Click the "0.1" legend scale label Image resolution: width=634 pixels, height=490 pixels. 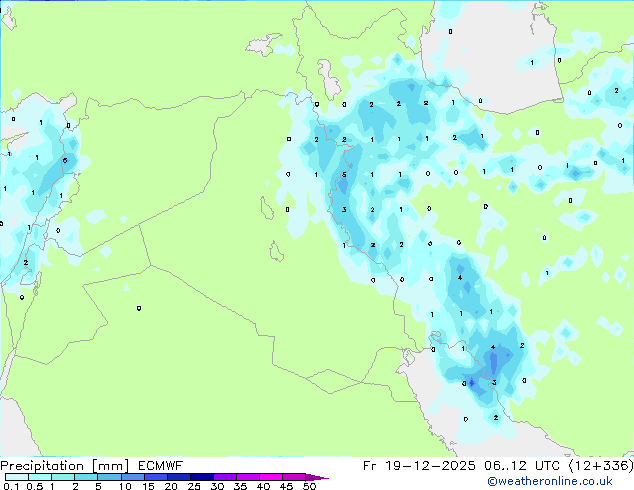point(10,486)
